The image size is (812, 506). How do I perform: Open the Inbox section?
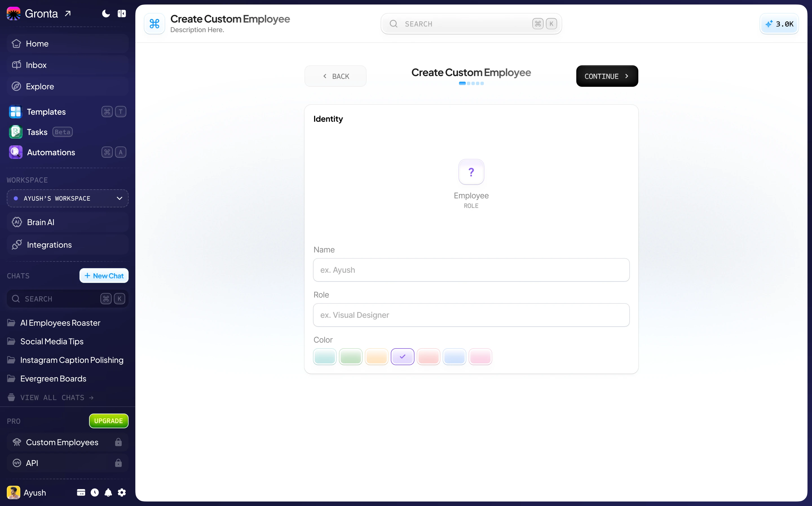68,65
